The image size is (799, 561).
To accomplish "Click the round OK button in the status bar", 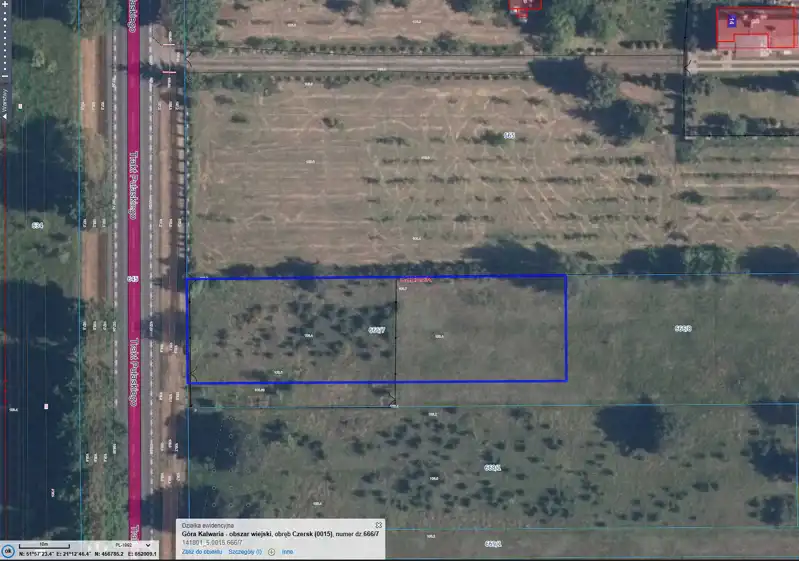I will coord(8,550).
